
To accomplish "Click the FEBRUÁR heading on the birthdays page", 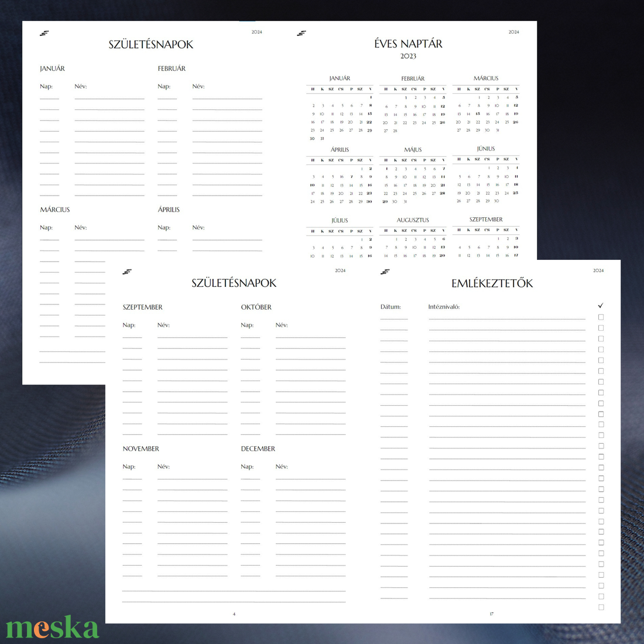I will click(172, 68).
